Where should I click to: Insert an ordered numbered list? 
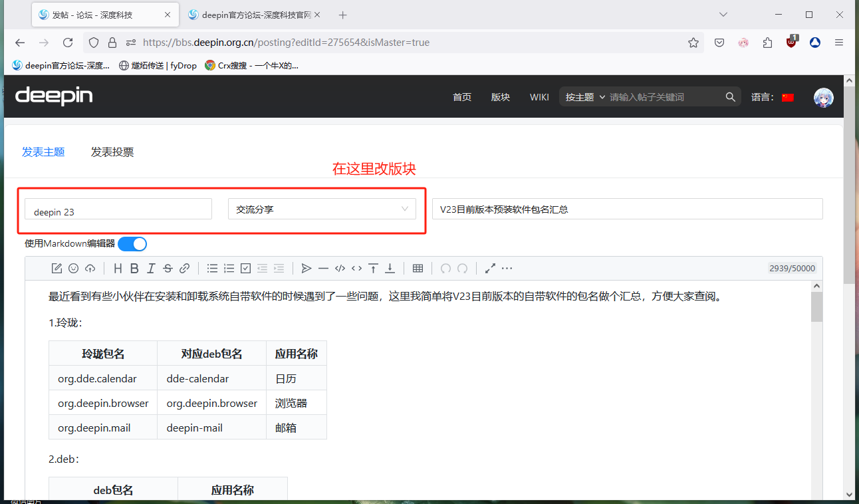pyautogui.click(x=229, y=269)
